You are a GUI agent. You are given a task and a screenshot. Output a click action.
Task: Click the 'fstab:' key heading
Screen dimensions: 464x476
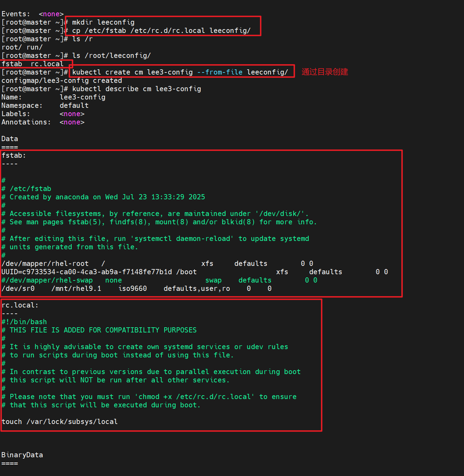pos(14,155)
